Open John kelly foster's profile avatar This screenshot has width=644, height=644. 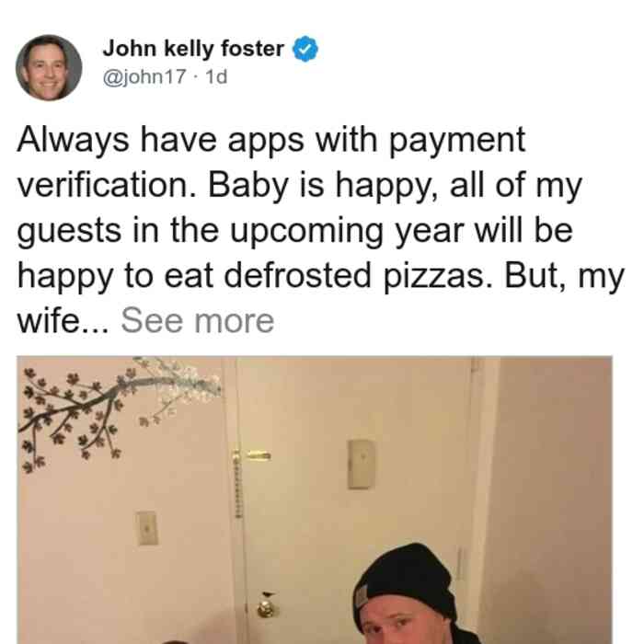[49, 68]
